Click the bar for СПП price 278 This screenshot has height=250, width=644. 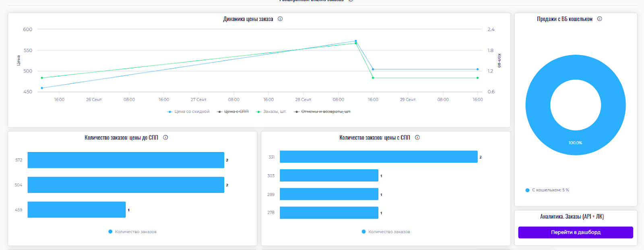click(329, 213)
